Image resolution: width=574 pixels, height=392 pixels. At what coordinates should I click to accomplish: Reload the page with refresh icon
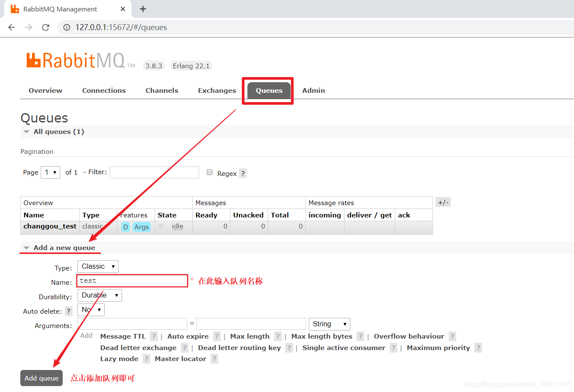[46, 27]
